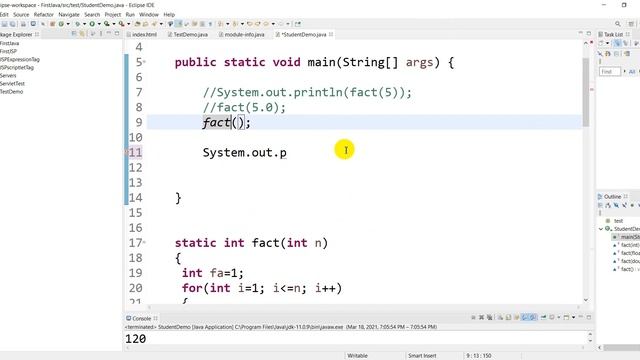Click the Remove All Terminated Launches icon
This screenshot has height=360, width=640.
489,317
